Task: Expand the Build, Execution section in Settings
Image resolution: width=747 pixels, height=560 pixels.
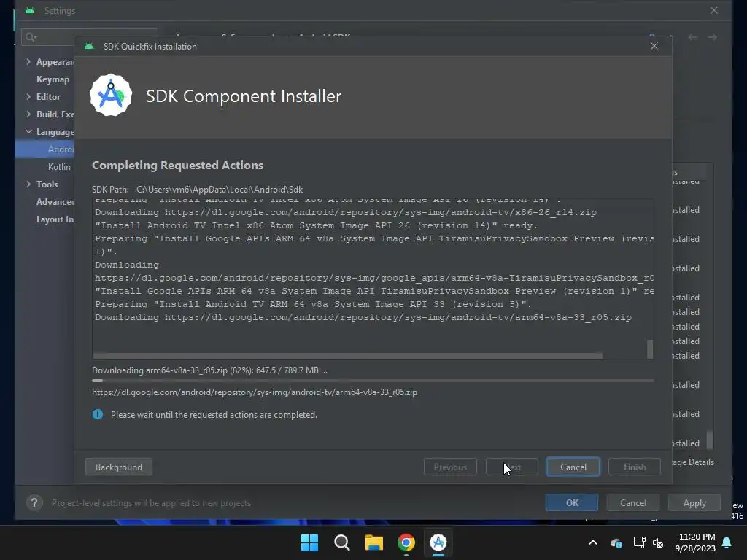Action: [28, 114]
